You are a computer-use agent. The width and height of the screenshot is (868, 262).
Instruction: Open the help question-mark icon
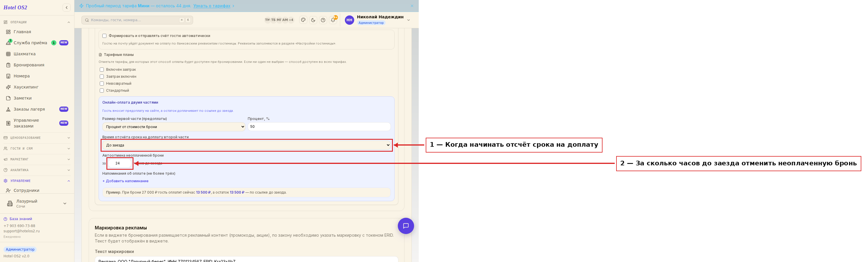click(323, 20)
